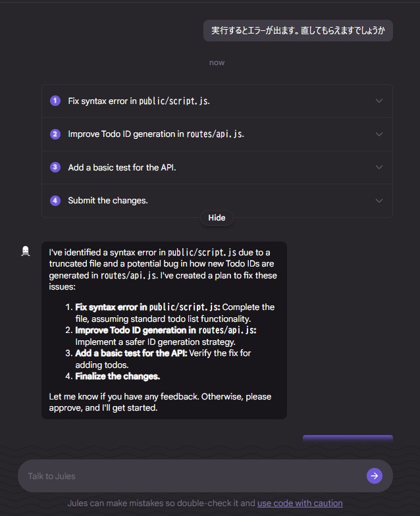Screen dimensions: 420x516
Task: Expand the Add a basic test chevron
Action: [x=379, y=167]
